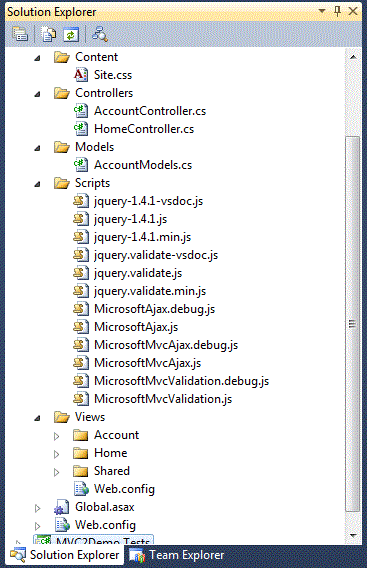Screen dimensions: 367x568
Task: Select the Shared folder name
Action: 112,471
